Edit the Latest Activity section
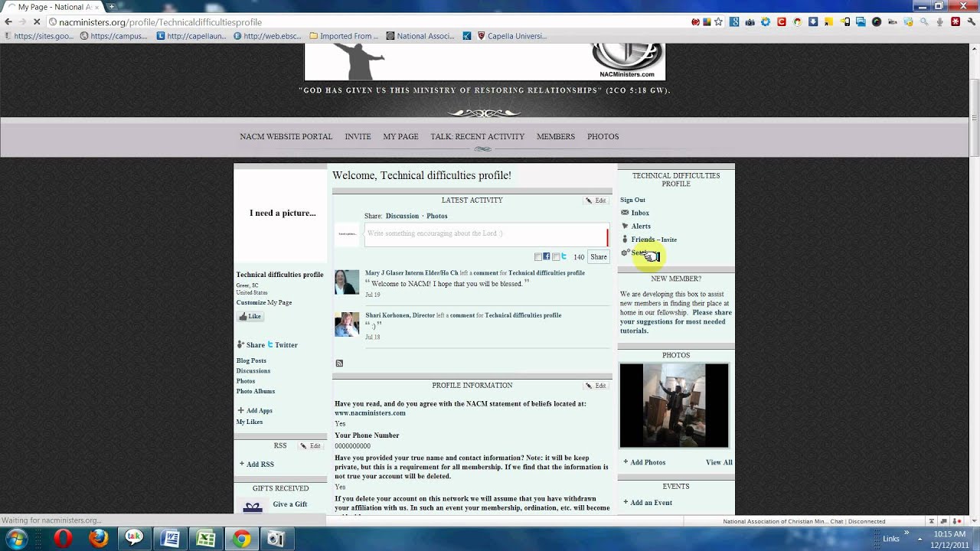 pos(596,201)
